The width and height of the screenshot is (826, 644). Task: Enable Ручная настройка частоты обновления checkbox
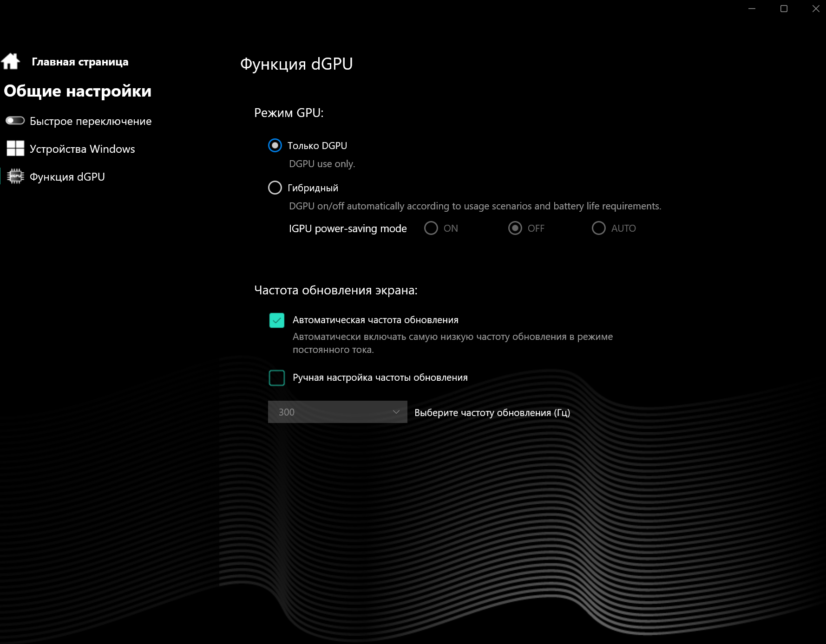point(277,378)
